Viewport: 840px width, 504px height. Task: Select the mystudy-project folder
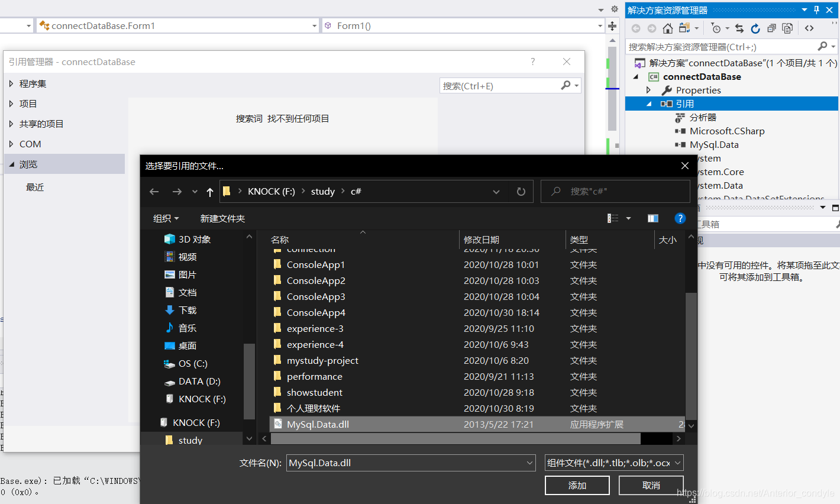pos(322,360)
